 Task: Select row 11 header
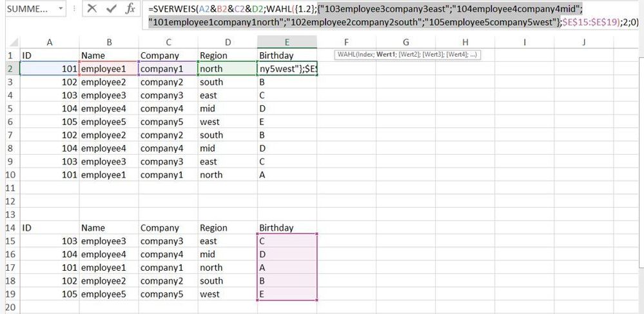click(x=12, y=188)
